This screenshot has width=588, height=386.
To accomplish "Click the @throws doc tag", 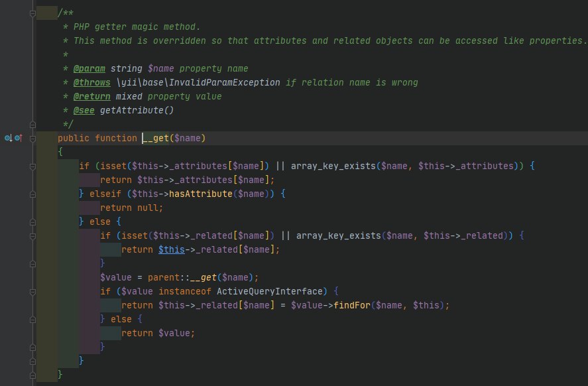I will pyautogui.click(x=92, y=82).
